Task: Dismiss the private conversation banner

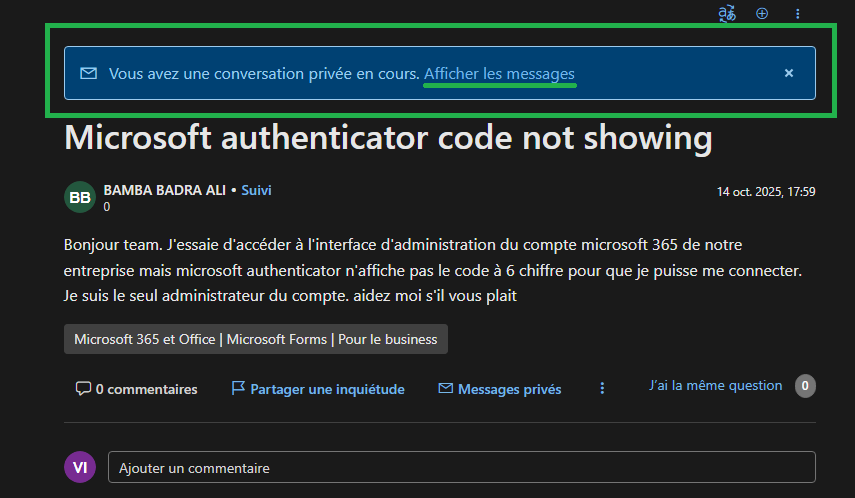Action: pyautogui.click(x=788, y=73)
